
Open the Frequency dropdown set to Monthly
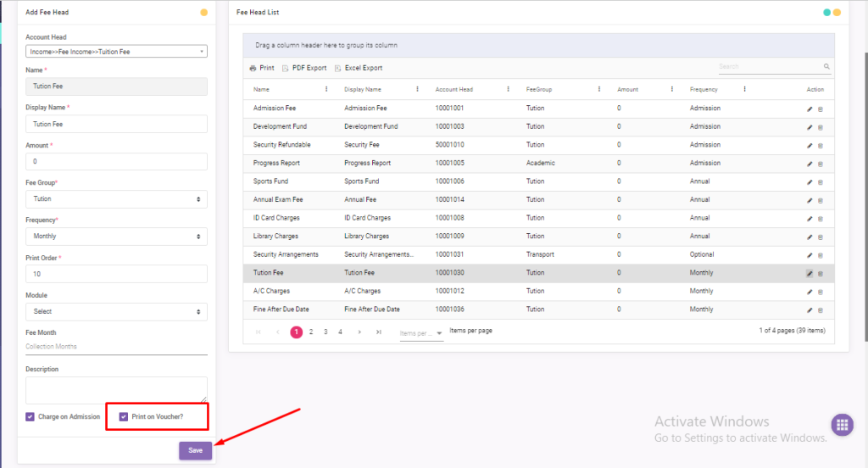pos(116,236)
